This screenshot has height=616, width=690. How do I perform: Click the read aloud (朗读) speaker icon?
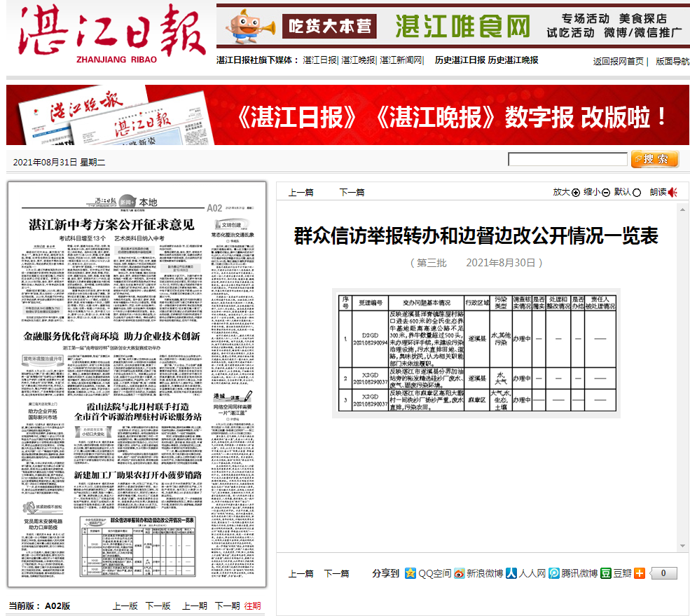[672, 193]
